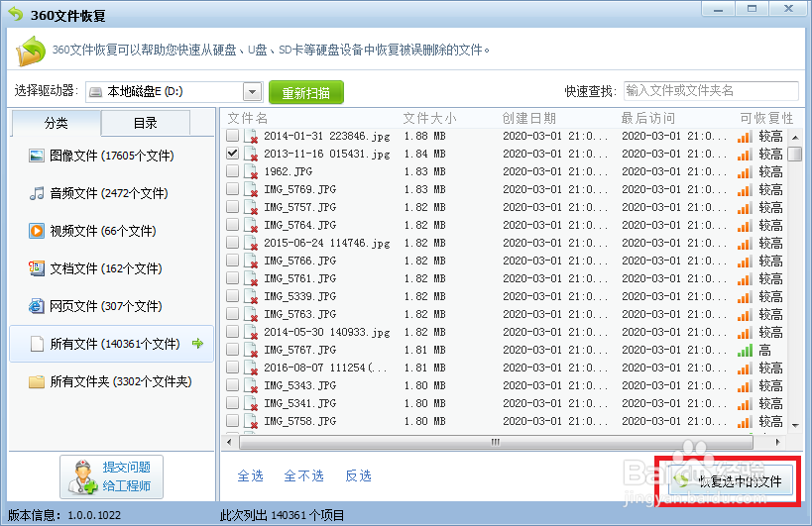812x526 pixels.
Task: Click the horizontal scrollbar left arrow
Action: pyautogui.click(x=229, y=442)
